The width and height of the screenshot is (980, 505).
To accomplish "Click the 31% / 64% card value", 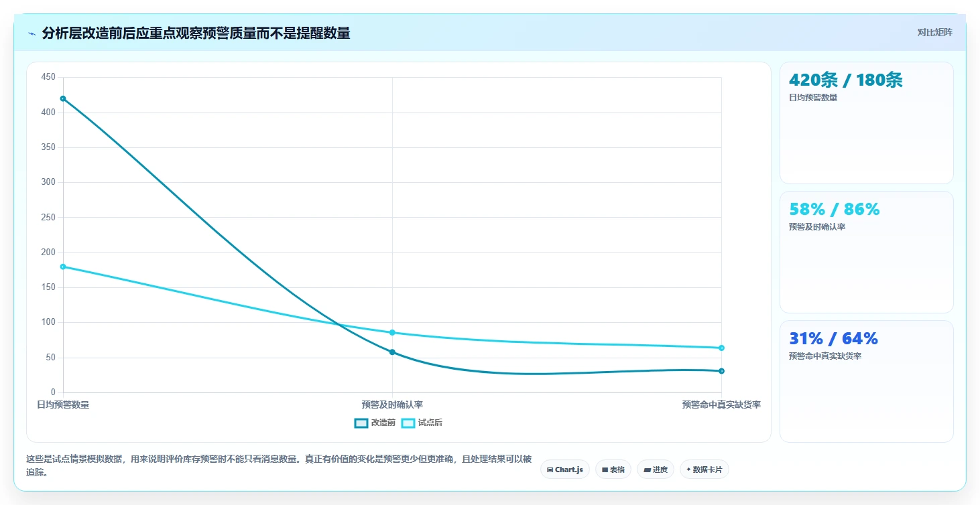I will (x=833, y=339).
